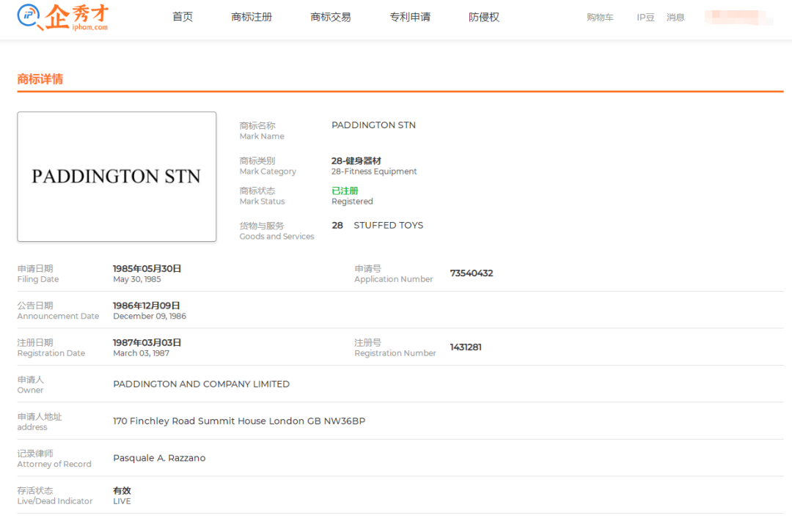Go to 商标注册 trademark registration
The image size is (792, 532).
(252, 17)
